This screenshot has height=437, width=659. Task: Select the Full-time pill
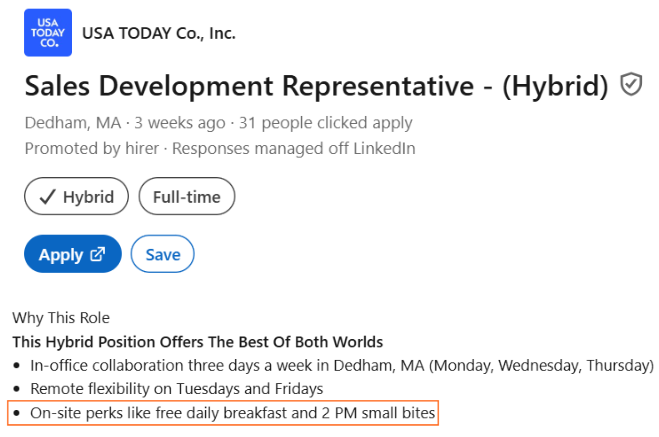point(187,196)
